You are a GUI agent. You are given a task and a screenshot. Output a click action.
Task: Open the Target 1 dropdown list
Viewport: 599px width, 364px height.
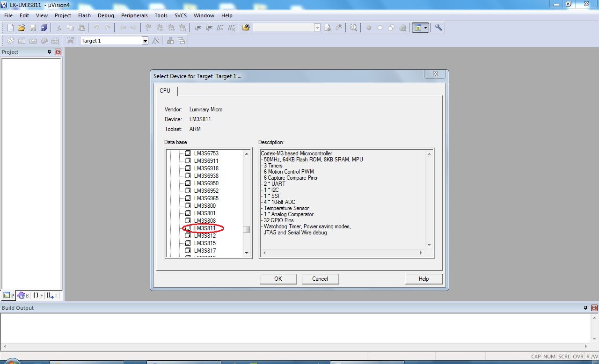pyautogui.click(x=145, y=41)
